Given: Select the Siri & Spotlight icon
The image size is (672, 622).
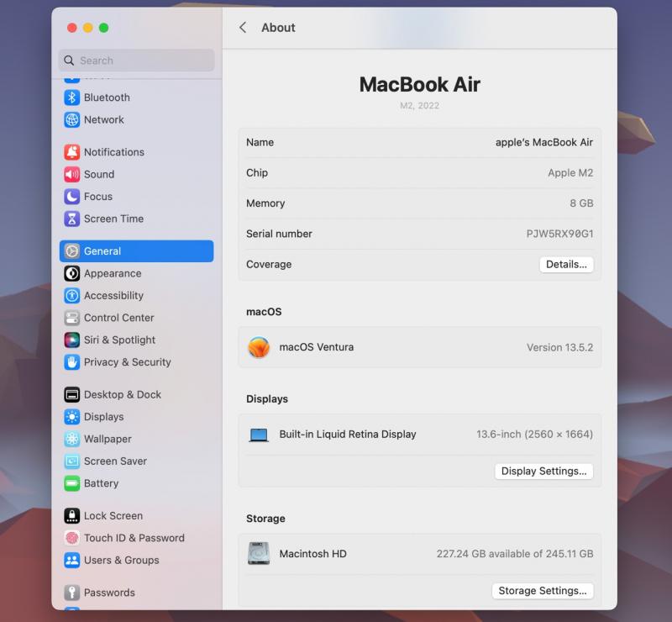Looking at the screenshot, I should (71, 340).
